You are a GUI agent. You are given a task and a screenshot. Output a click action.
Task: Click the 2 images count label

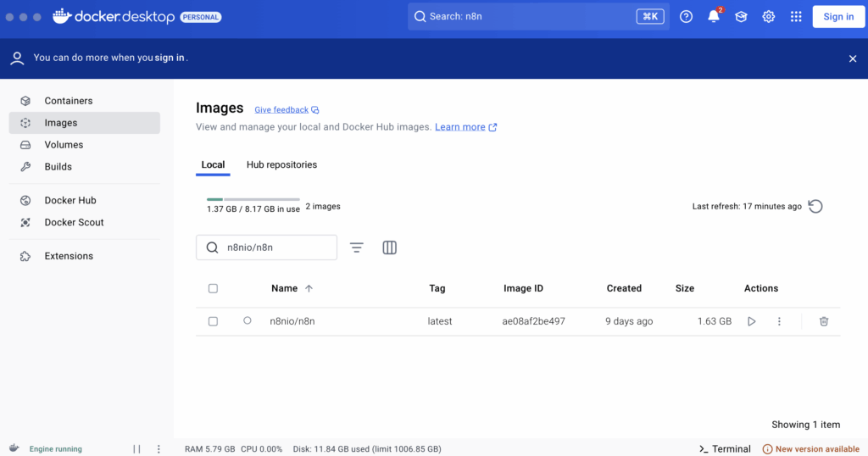point(323,207)
